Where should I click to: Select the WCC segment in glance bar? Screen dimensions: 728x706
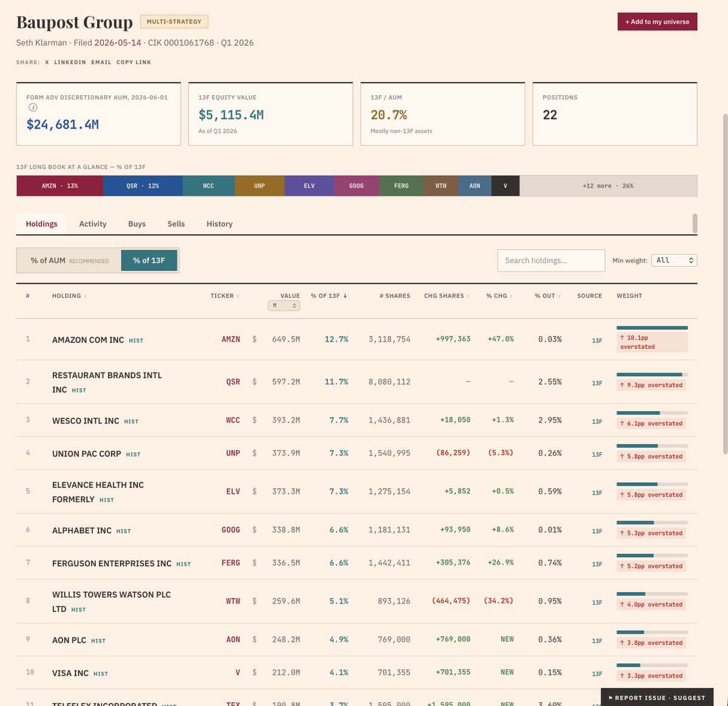point(208,186)
